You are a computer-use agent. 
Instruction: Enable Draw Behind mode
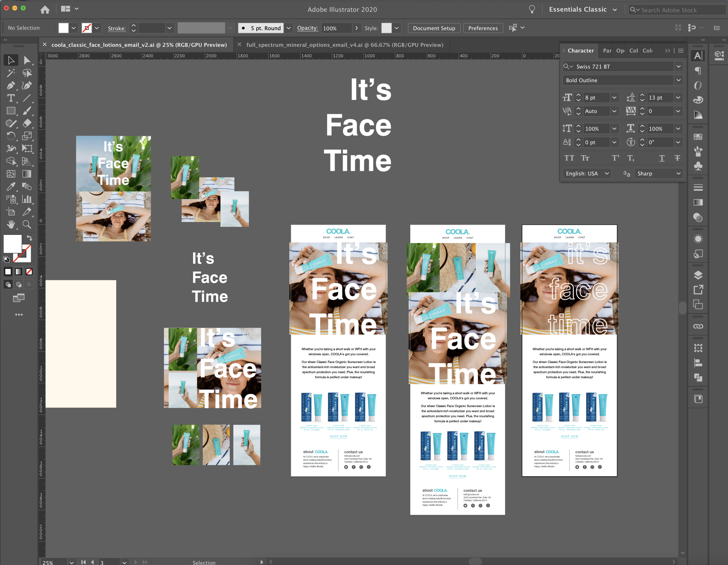click(19, 284)
